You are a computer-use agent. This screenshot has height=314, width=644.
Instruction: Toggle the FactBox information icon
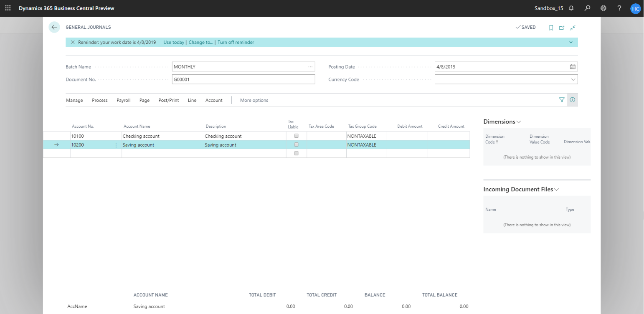click(573, 100)
